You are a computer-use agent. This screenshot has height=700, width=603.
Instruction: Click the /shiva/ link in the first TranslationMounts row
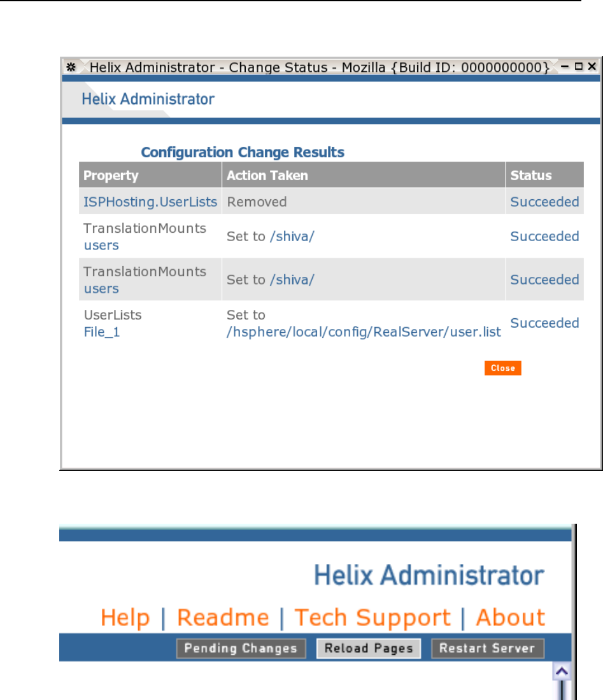[292, 236]
